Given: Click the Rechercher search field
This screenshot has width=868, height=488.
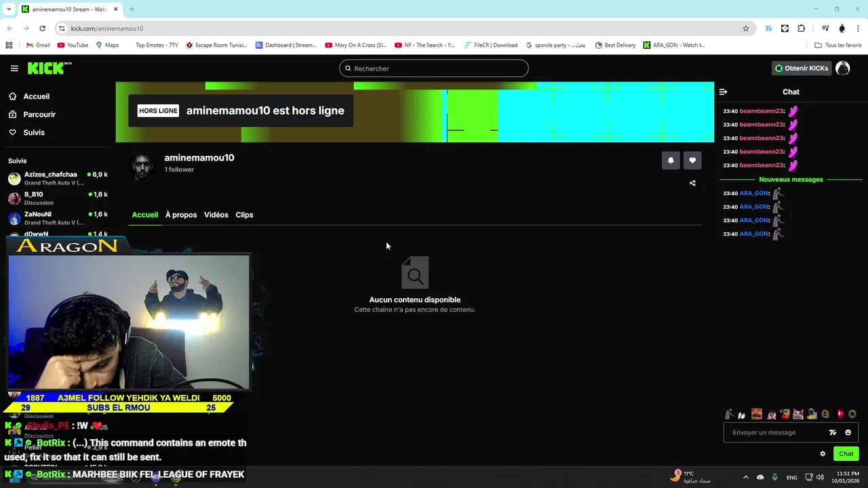Looking at the screenshot, I should (434, 68).
